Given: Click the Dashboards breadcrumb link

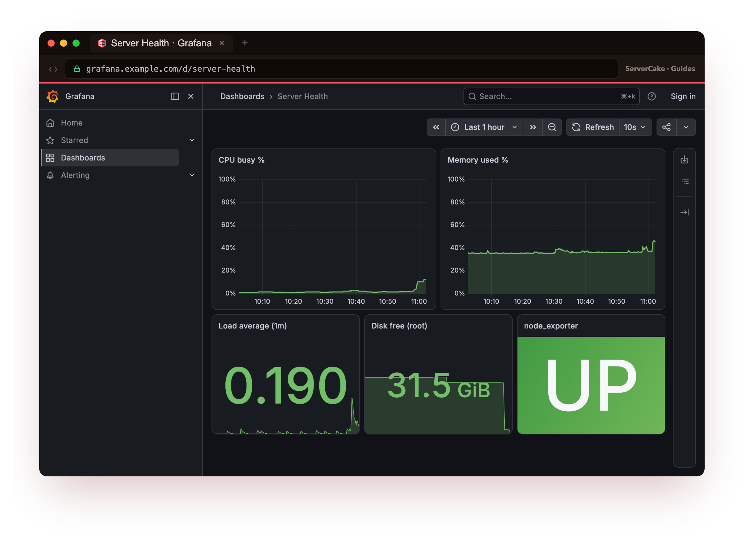Looking at the screenshot, I should (x=243, y=97).
